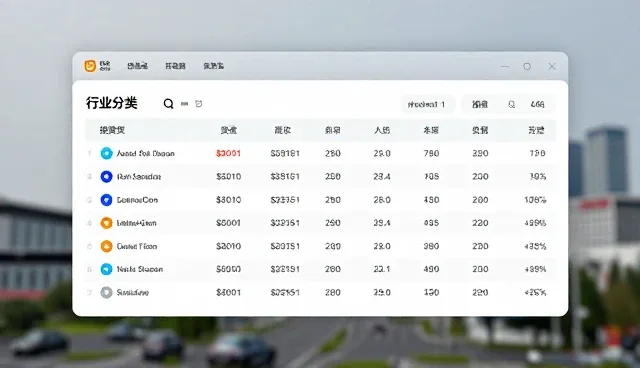Click the 466 value in the top-right pill
This screenshot has width=640, height=368.
coord(537,104)
